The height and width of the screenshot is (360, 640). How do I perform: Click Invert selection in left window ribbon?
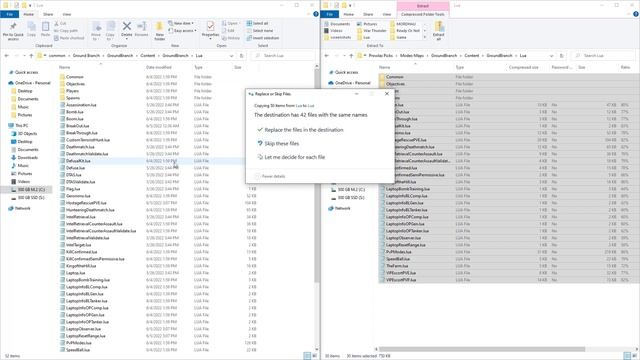[262, 38]
